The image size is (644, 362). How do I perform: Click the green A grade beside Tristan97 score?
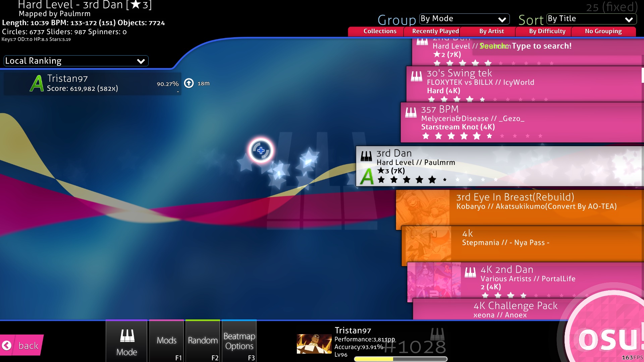[37, 83]
